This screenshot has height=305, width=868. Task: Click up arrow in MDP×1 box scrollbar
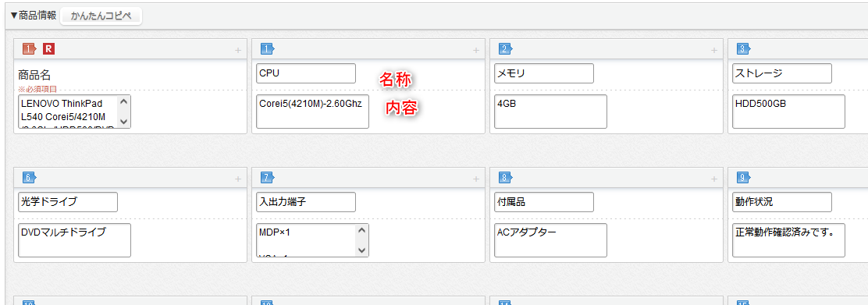362,230
